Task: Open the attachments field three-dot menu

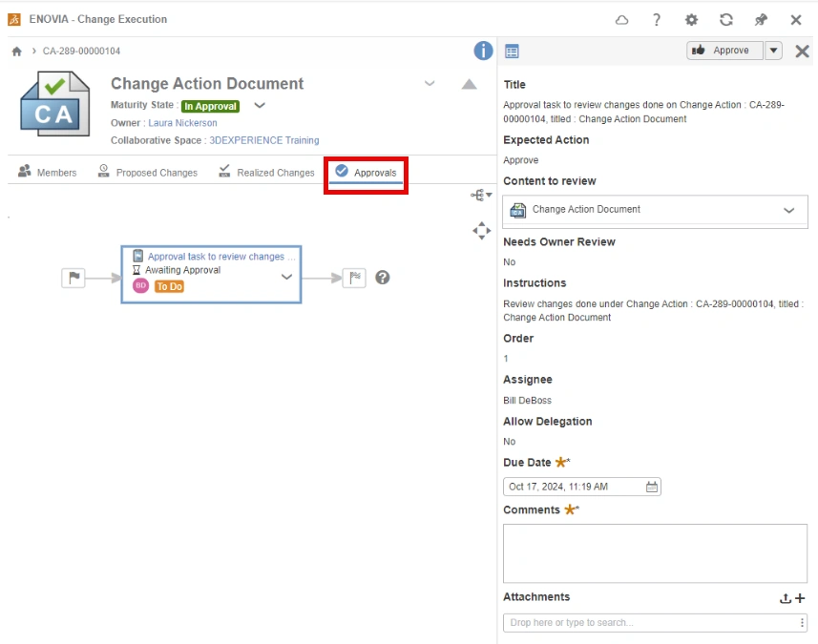Action: pos(802,623)
